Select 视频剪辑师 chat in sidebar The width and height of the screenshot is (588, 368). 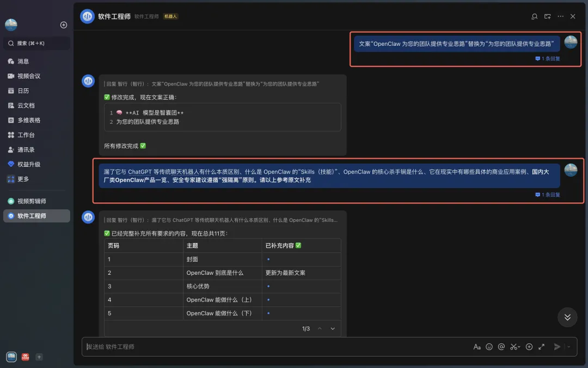(x=37, y=201)
